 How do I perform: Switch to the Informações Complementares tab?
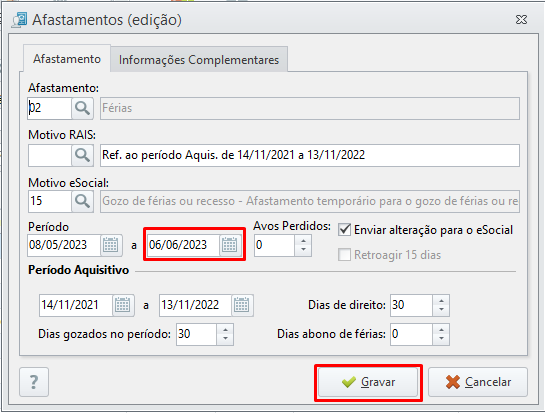199,59
